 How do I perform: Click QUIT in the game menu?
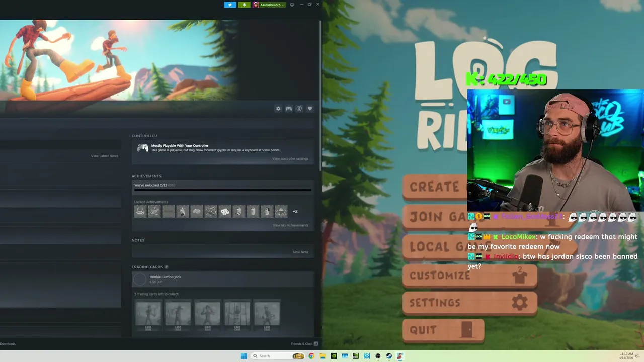click(443, 330)
